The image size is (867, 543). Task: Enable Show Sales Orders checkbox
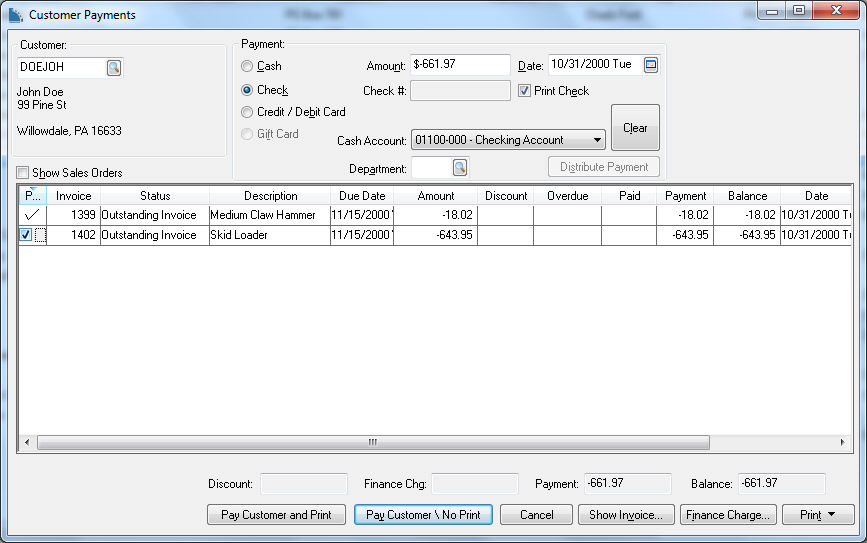[x=23, y=173]
